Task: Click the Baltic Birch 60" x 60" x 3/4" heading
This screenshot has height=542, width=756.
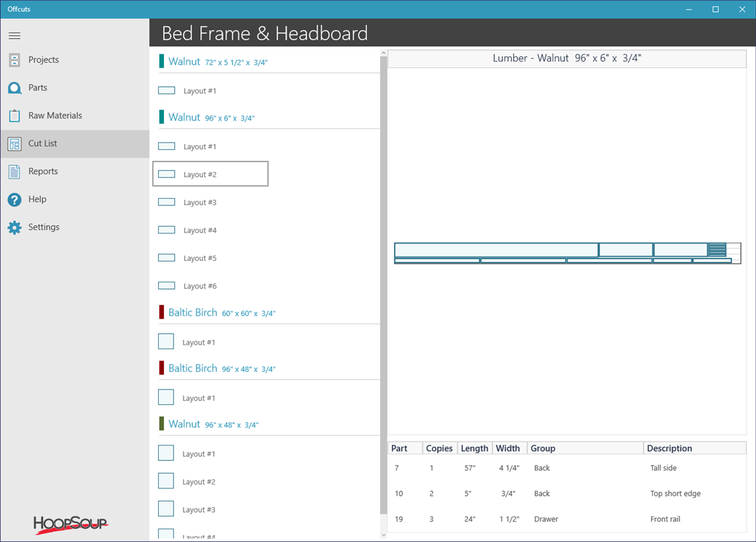Action: click(x=222, y=312)
